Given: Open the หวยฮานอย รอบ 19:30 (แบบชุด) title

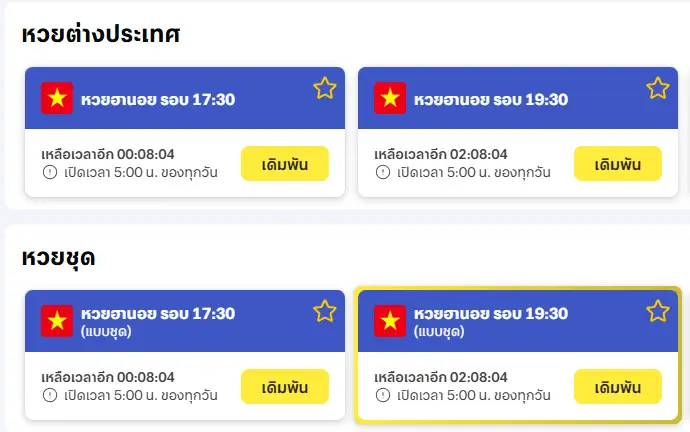Looking at the screenshot, I should (491, 314).
